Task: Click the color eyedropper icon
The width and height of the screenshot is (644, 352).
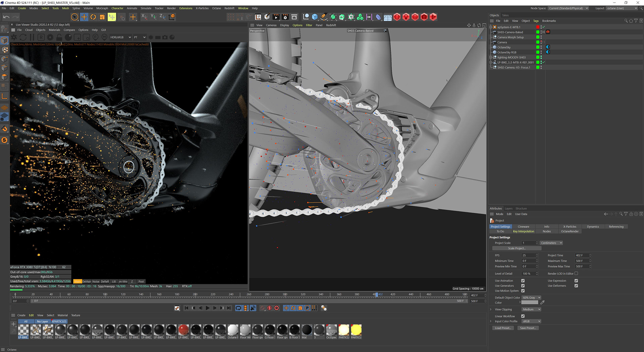Action: (x=542, y=302)
